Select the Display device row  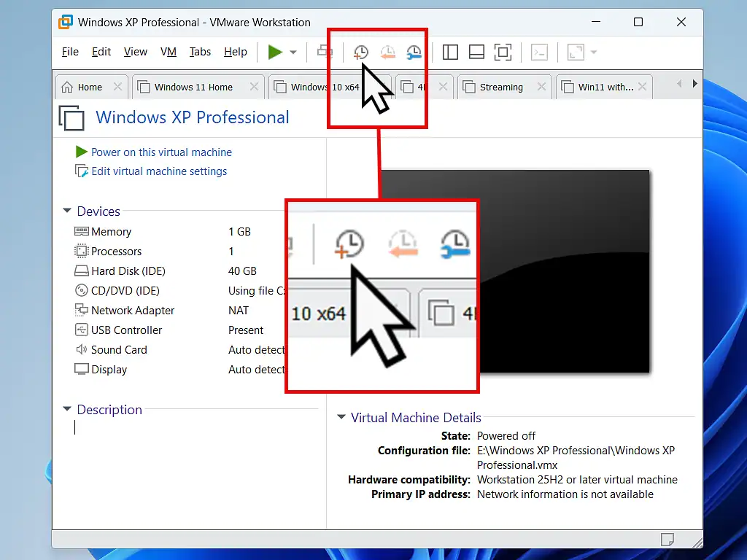pyautogui.click(x=179, y=370)
